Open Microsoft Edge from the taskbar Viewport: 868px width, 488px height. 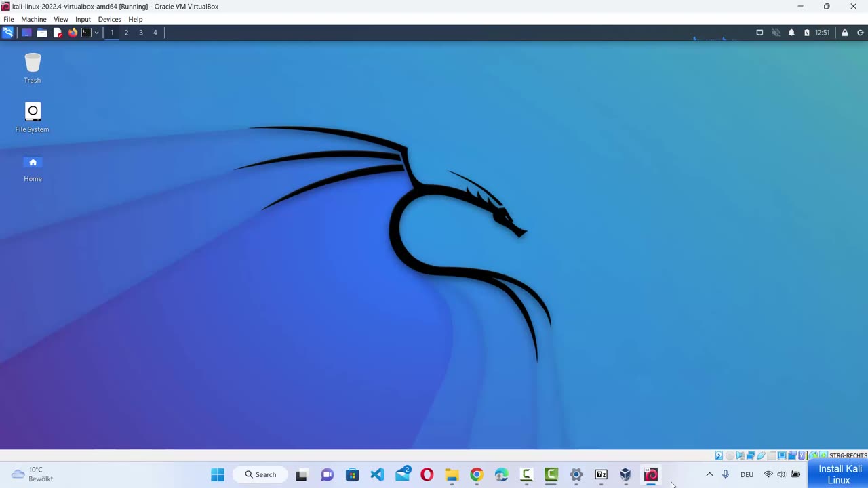pyautogui.click(x=501, y=474)
